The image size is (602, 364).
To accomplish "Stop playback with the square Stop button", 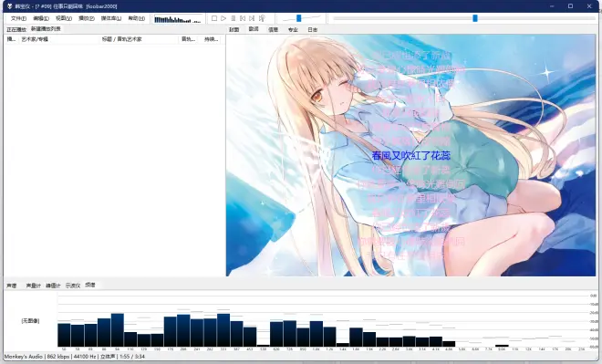I will pos(214,18).
